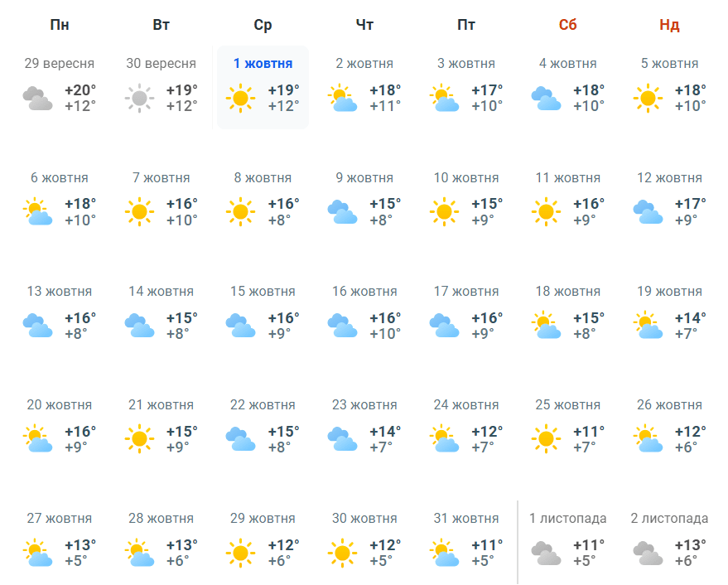Click the cloudy icon for 29 вересня

[37, 99]
